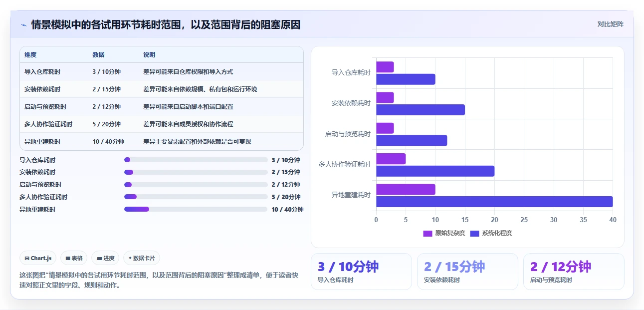Select the Chart.js tag chip

(38, 258)
